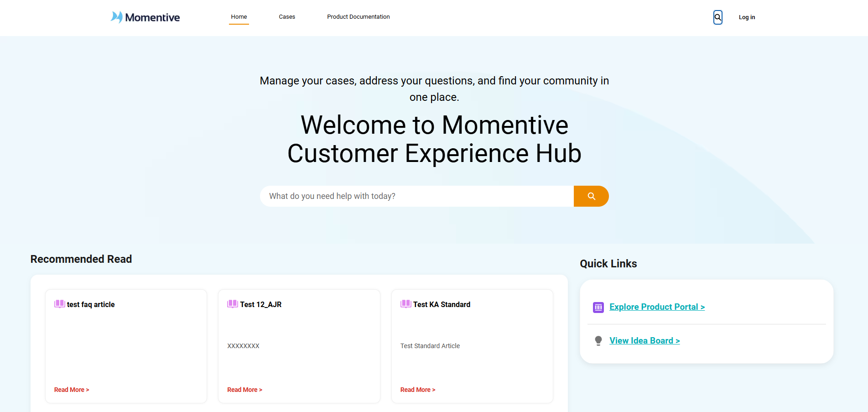The height and width of the screenshot is (412, 868).
Task: Click the Test Standard Article description
Action: click(430, 346)
